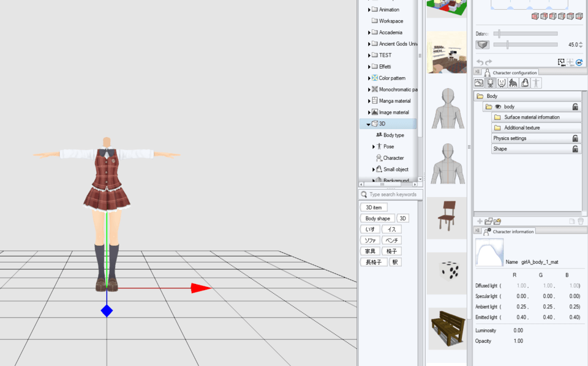Click the 椅子 tag button
The width and height of the screenshot is (588, 366).
pyautogui.click(x=392, y=251)
